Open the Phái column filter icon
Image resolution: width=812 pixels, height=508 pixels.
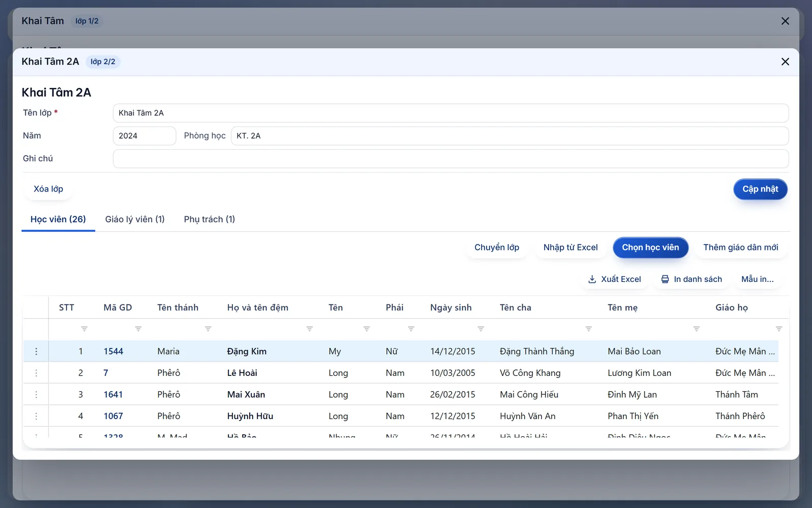pyautogui.click(x=411, y=329)
